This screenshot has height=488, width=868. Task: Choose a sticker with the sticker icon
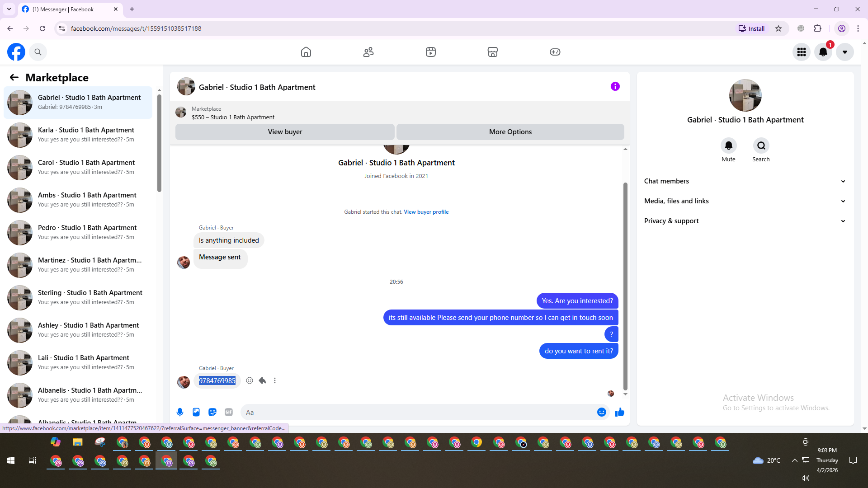(212, 412)
